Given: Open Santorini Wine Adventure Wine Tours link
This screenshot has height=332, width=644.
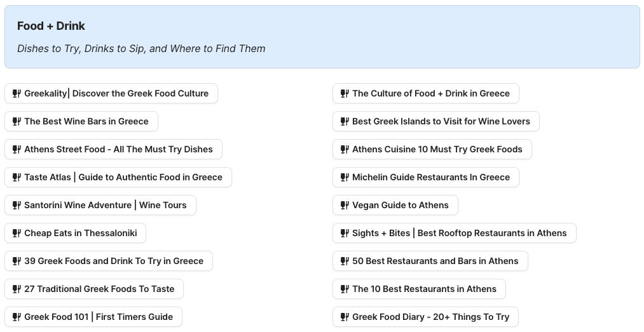Looking at the screenshot, I should 105,205.
